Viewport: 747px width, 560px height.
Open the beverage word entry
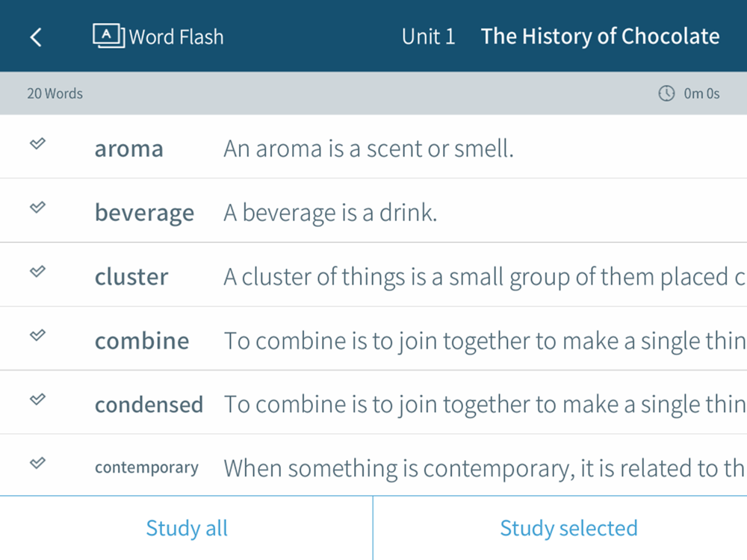(x=144, y=213)
